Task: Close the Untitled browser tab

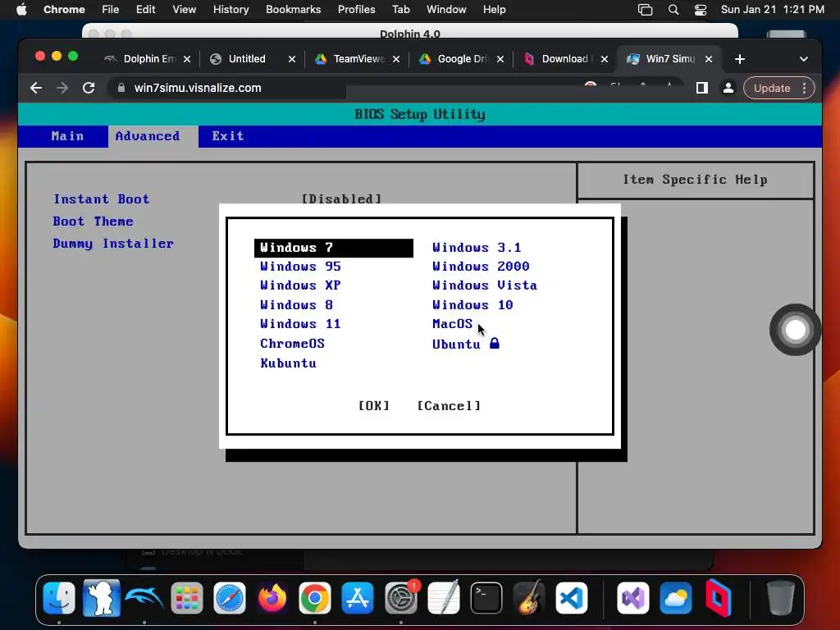Action: click(x=291, y=59)
